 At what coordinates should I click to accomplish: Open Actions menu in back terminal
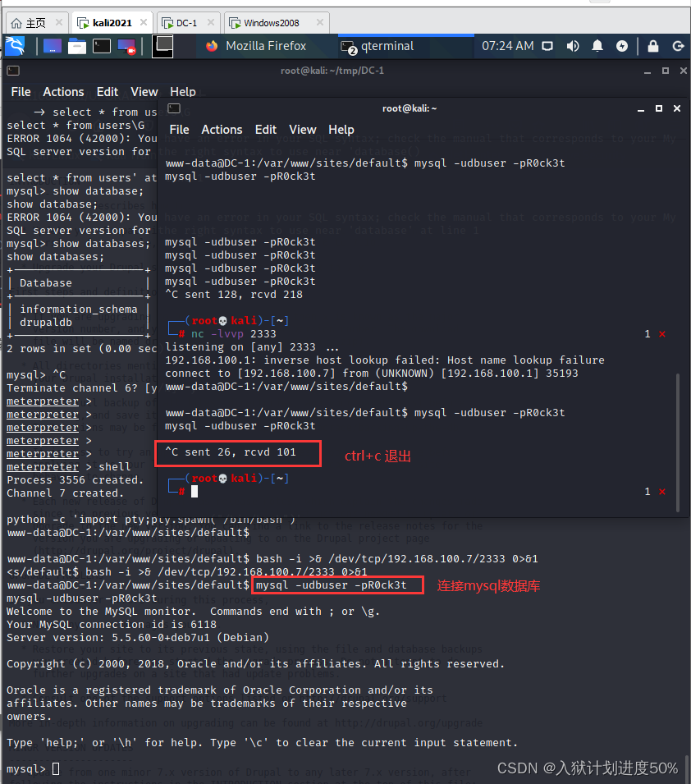click(63, 92)
